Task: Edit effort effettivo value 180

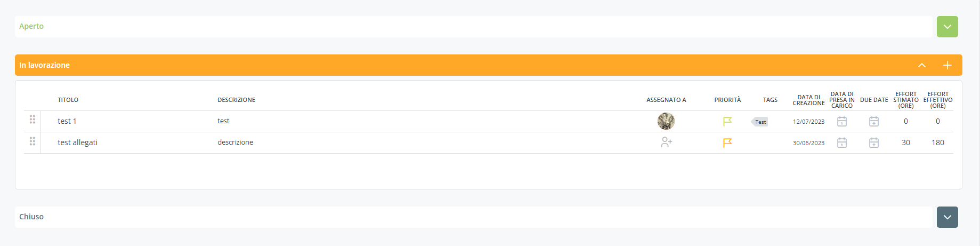Action: point(938,142)
